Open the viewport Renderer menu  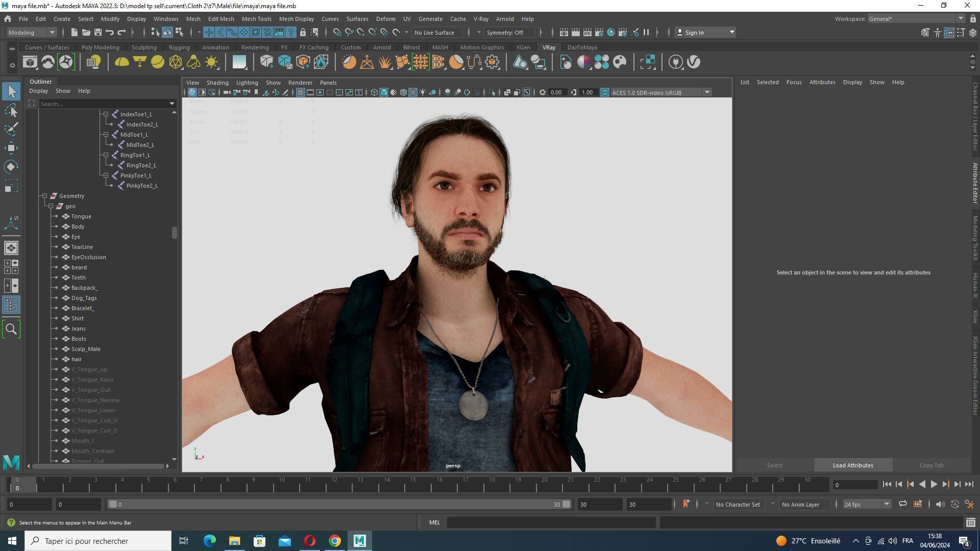(x=300, y=83)
